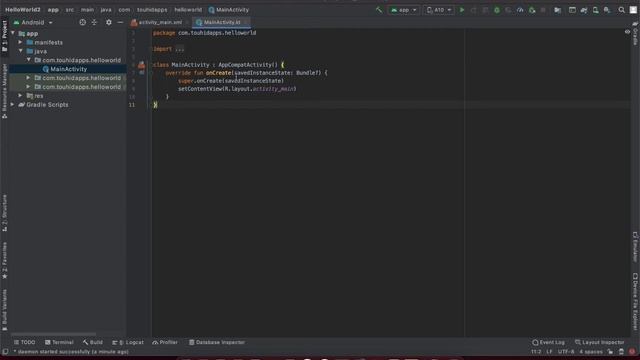Open the TODO tool window
The image size is (640, 360).
click(x=24, y=342)
